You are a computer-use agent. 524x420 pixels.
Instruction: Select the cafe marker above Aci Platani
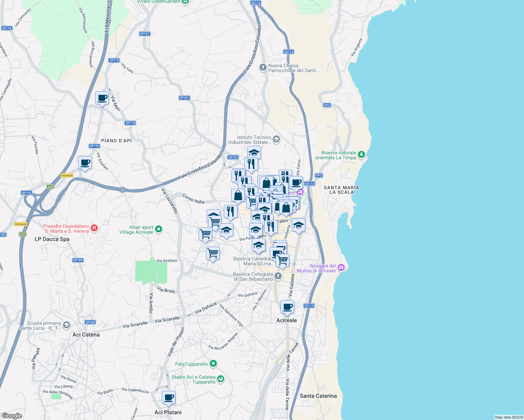[168, 398]
